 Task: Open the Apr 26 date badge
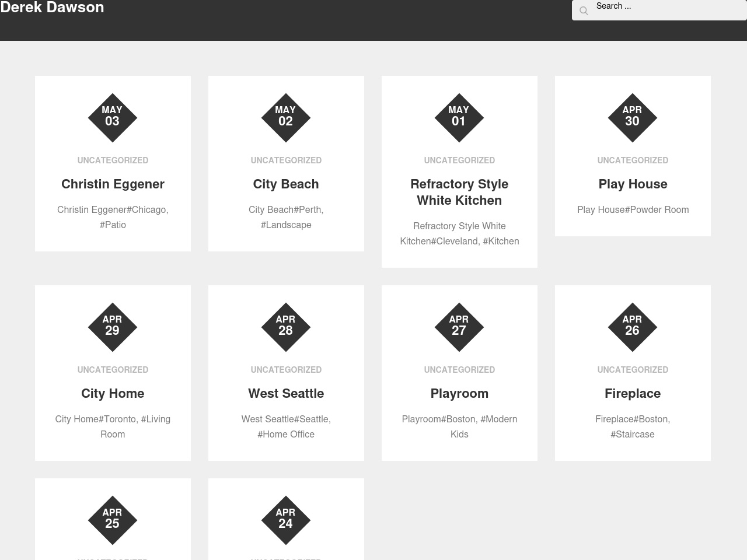click(x=633, y=327)
